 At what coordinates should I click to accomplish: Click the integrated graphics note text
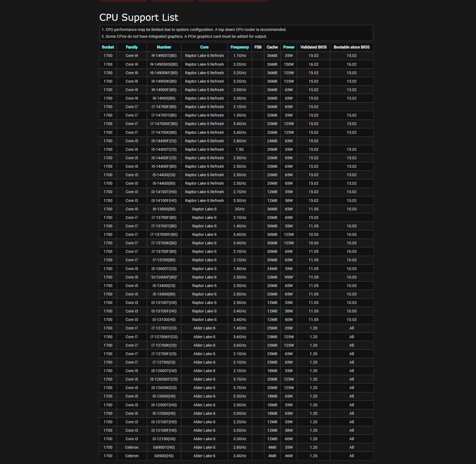(184, 36)
